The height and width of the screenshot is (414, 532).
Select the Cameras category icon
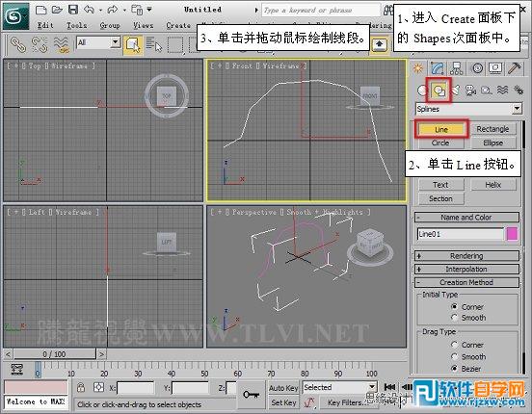tap(470, 91)
